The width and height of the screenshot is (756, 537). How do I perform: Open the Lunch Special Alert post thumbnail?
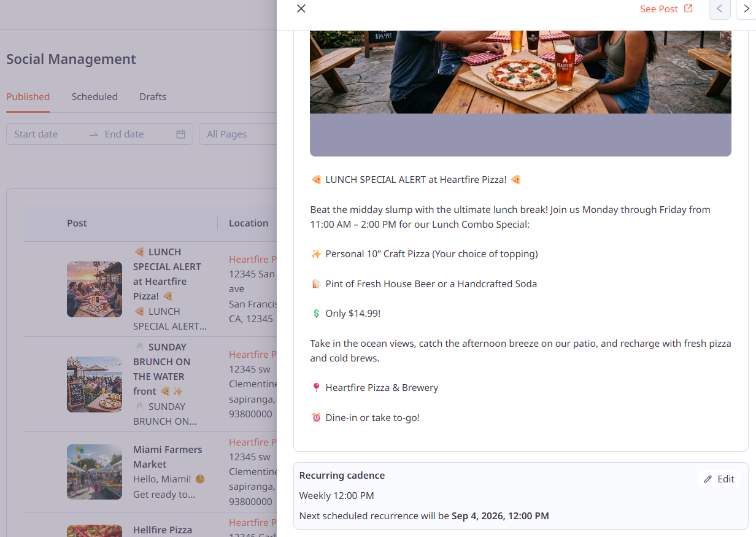[x=94, y=290]
